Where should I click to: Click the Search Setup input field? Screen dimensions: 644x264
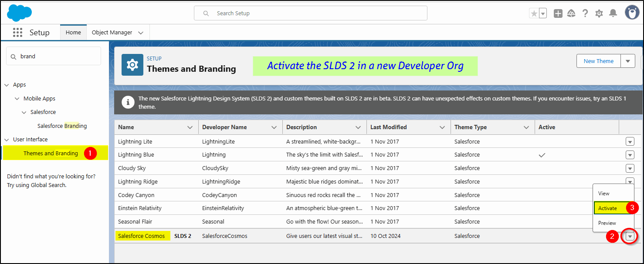[x=310, y=13]
